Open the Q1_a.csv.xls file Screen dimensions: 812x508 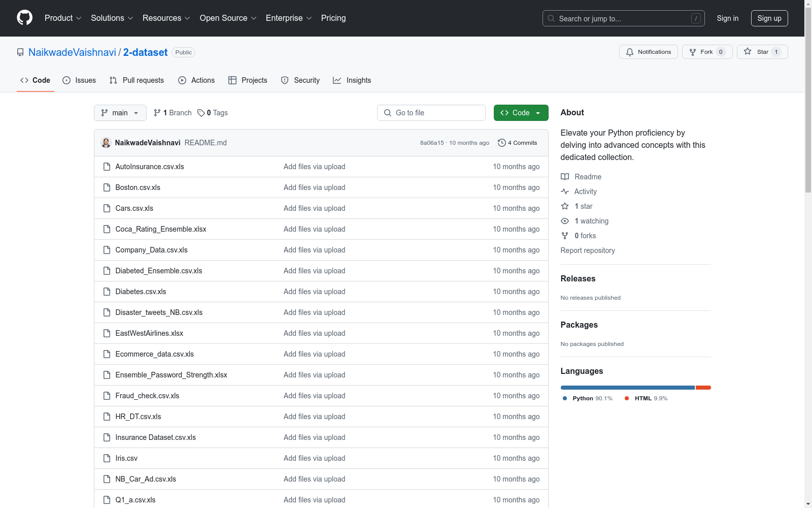point(136,500)
